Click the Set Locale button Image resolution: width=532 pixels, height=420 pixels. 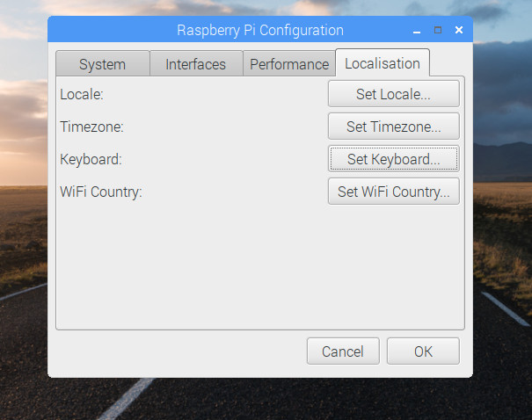[394, 94]
